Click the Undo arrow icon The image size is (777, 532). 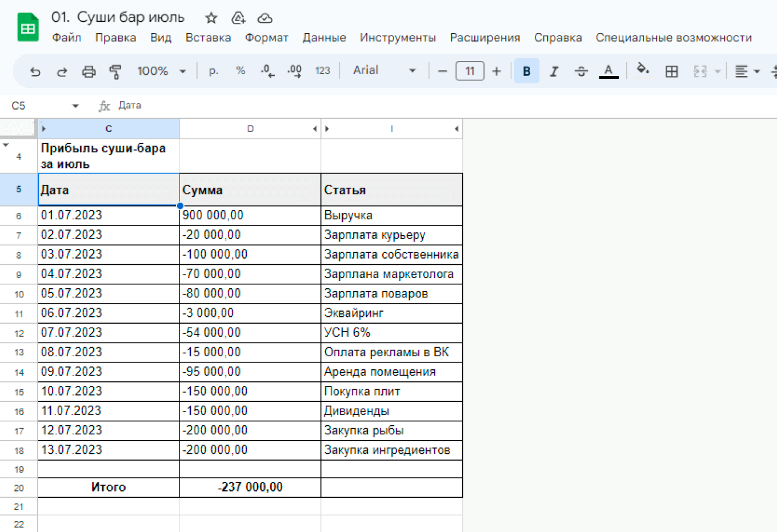pyautogui.click(x=35, y=71)
